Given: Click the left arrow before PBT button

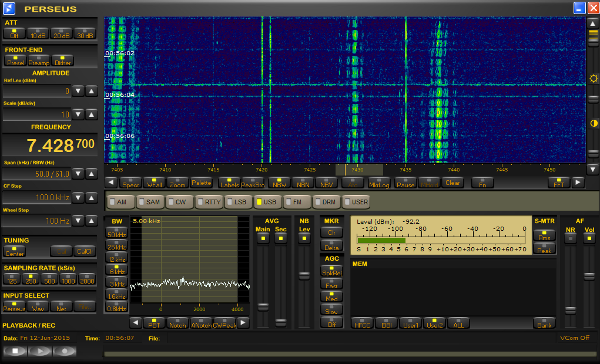Looking at the screenshot, I should [136, 323].
